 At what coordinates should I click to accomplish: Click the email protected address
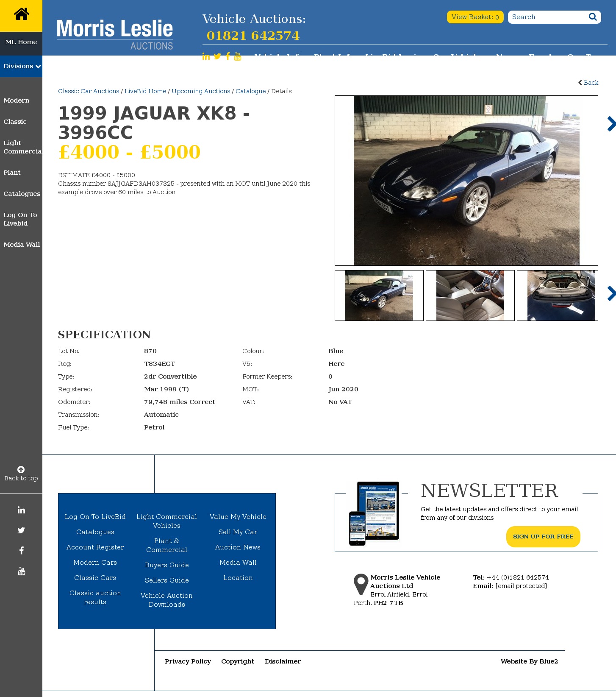[521, 586]
